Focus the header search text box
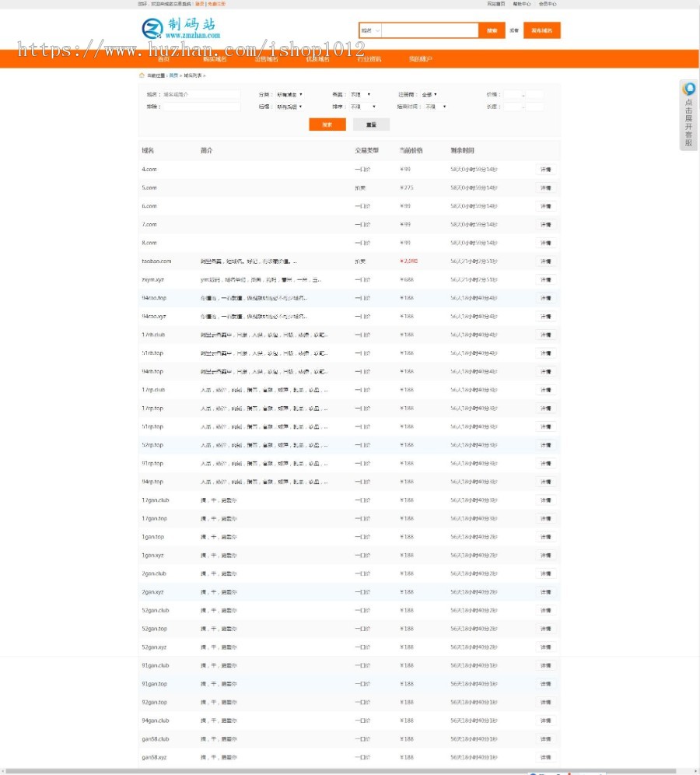Viewport: 700px width, 775px height. [x=430, y=30]
